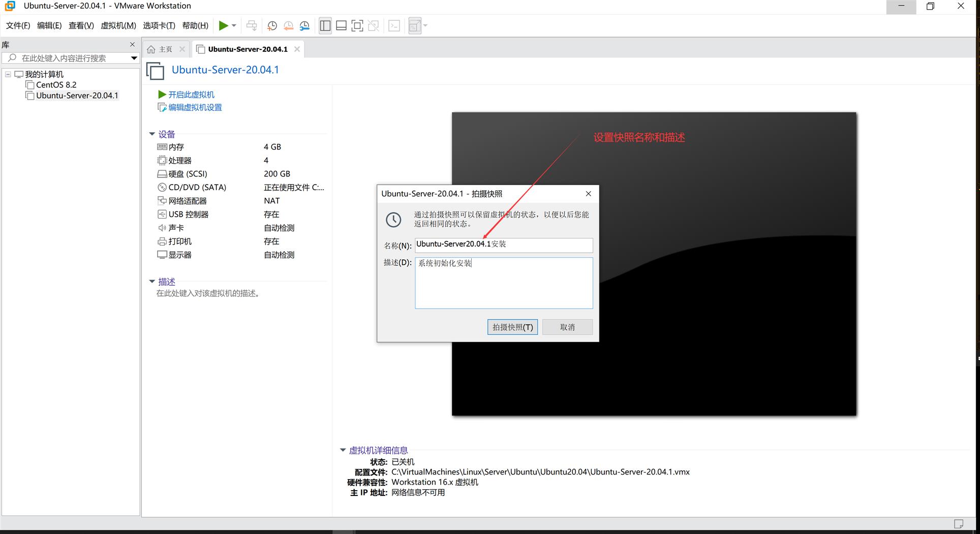Click the snapshot 名称(N) input field
Screen dimensions: 980x534
pyautogui.click(x=504, y=245)
